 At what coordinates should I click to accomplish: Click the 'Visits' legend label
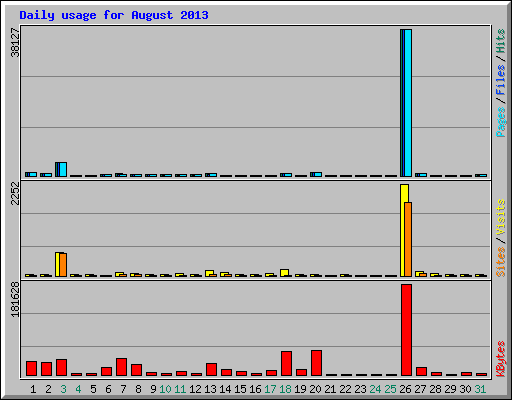(500, 218)
